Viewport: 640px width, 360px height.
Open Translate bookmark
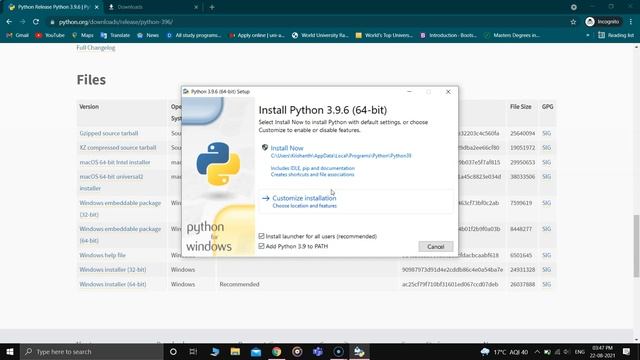pos(115,36)
